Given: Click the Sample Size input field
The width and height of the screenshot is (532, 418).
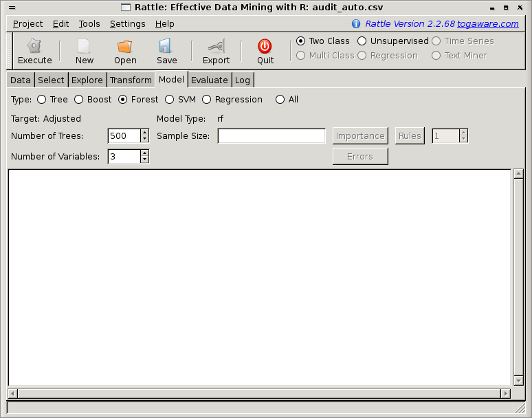Looking at the screenshot, I should click(271, 135).
